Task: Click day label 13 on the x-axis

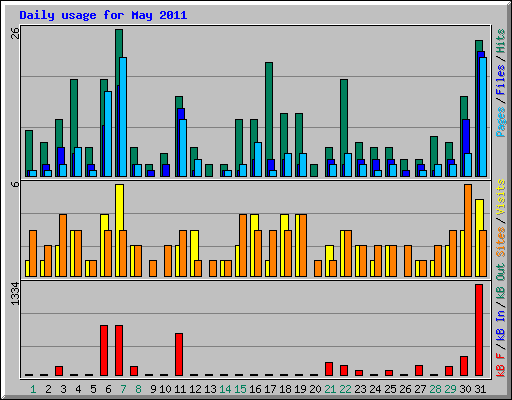Action: (210, 389)
